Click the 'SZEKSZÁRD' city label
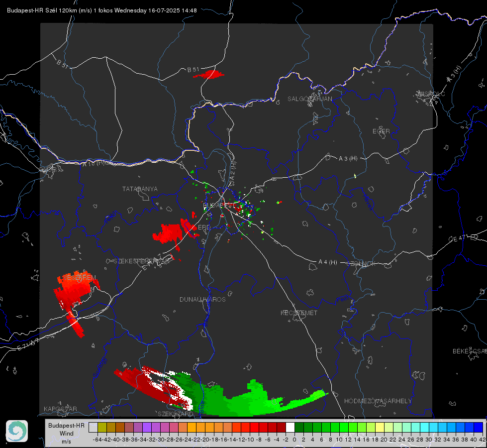 coord(176,414)
